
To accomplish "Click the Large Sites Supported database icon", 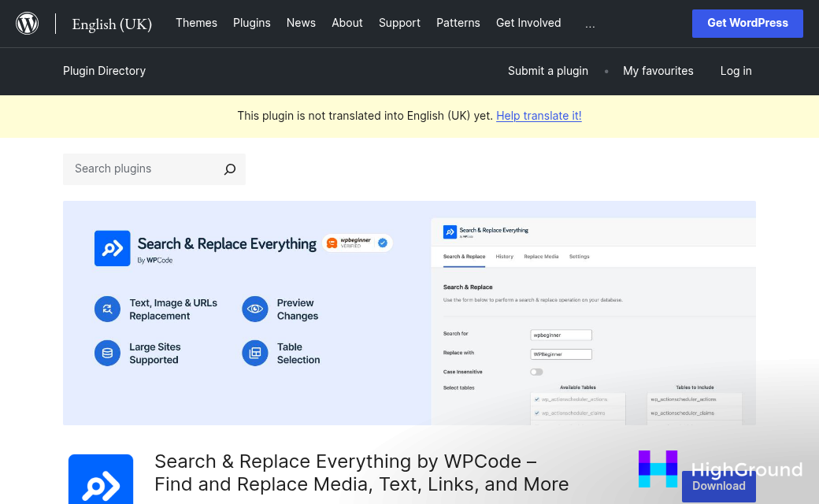I will pos(107,353).
